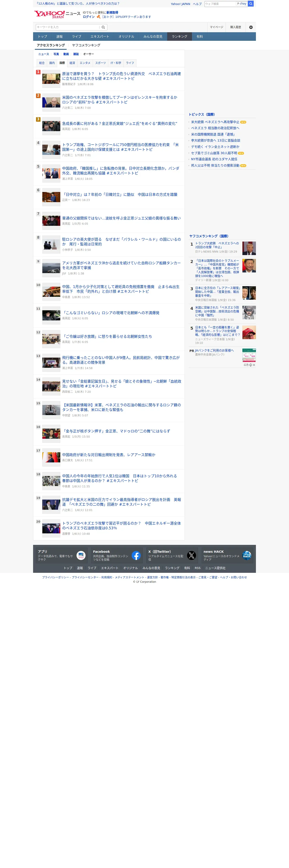Open rank 1 article thumbnail on Venezuela oil
Screen dimensions: 289x868
point(51,78)
